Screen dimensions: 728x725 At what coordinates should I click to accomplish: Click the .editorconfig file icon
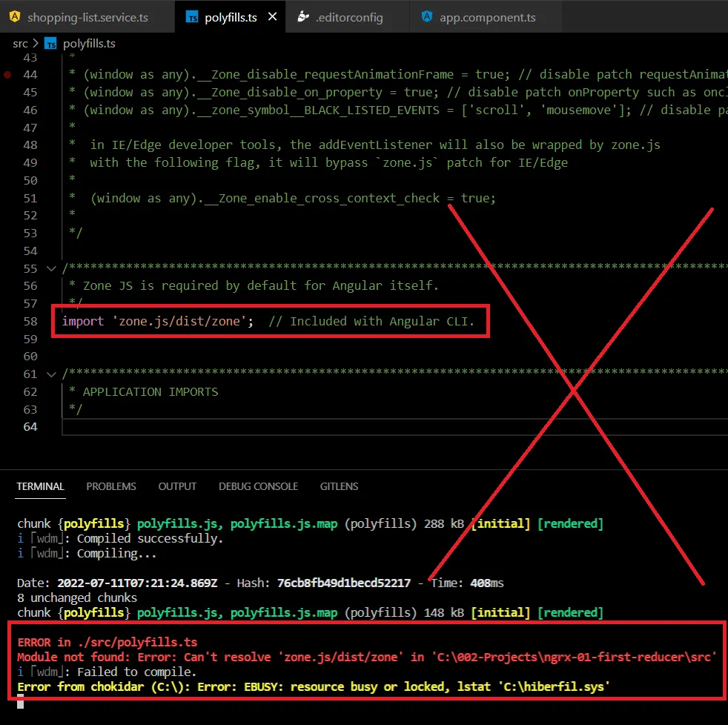point(302,17)
